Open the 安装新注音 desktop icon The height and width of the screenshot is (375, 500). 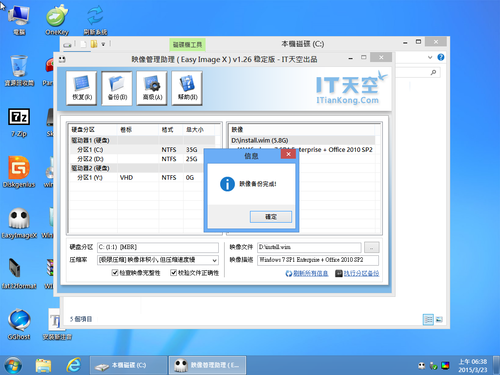tap(57, 325)
